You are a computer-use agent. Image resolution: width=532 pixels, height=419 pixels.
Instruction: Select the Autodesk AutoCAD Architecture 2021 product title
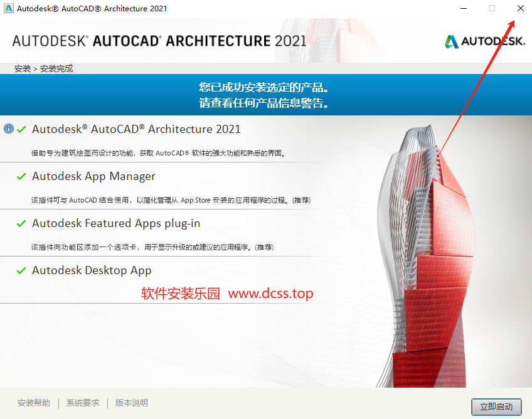tap(136, 129)
